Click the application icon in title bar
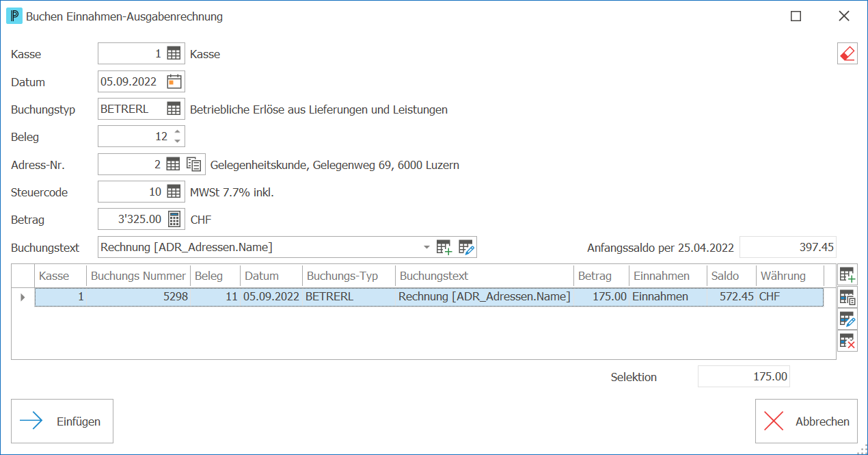This screenshot has height=455, width=868. (14, 16)
